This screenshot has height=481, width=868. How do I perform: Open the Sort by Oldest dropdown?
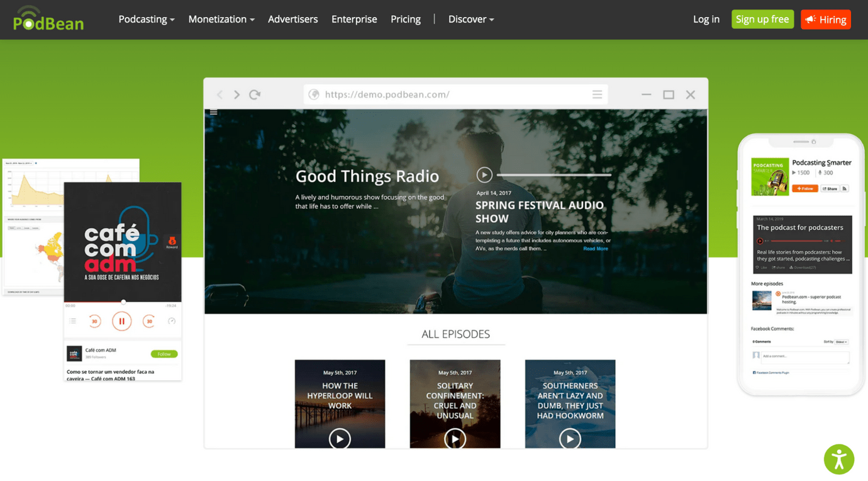point(842,342)
